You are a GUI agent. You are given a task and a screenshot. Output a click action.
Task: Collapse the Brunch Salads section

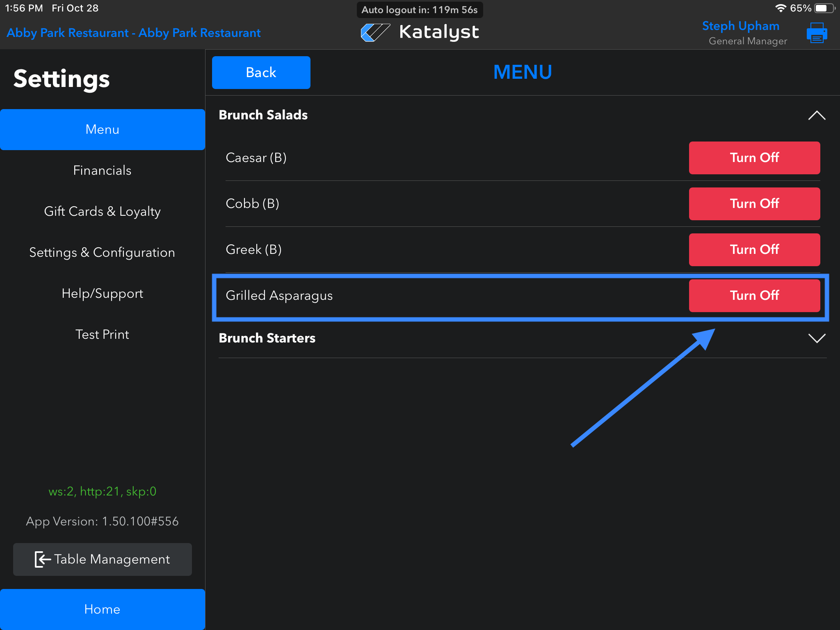[816, 115]
